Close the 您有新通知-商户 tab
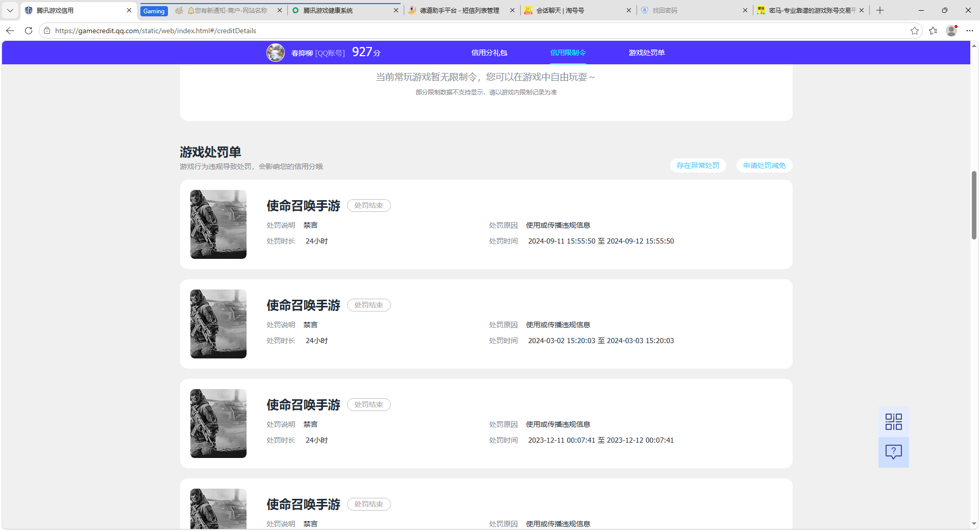 [x=280, y=10]
